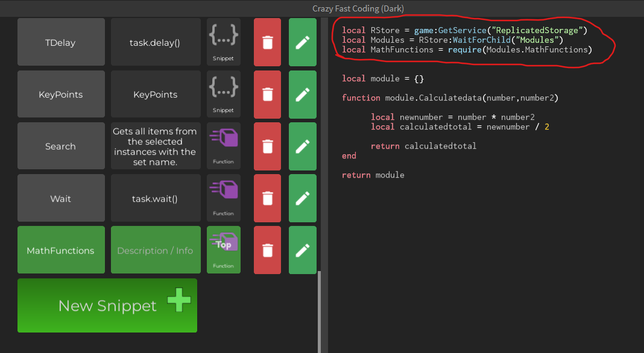The width and height of the screenshot is (644, 353).
Task: Open the pencil editor for the Search snippet
Action: 302,145
